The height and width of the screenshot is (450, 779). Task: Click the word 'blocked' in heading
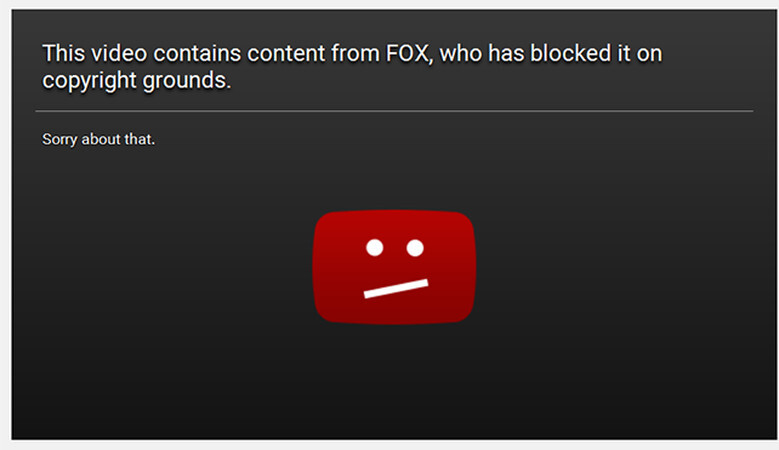[570, 53]
